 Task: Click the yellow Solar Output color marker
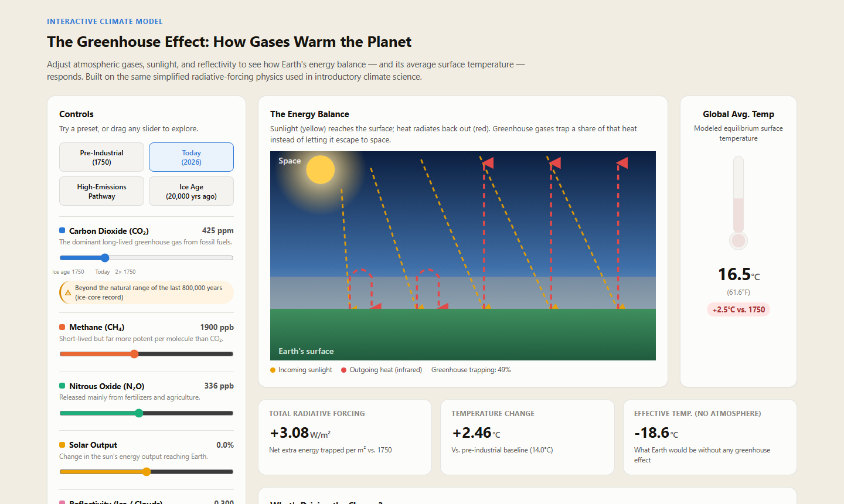[62, 445]
